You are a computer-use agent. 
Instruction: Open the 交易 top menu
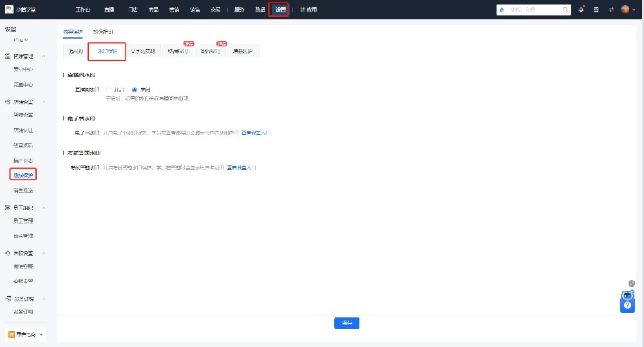pos(215,10)
